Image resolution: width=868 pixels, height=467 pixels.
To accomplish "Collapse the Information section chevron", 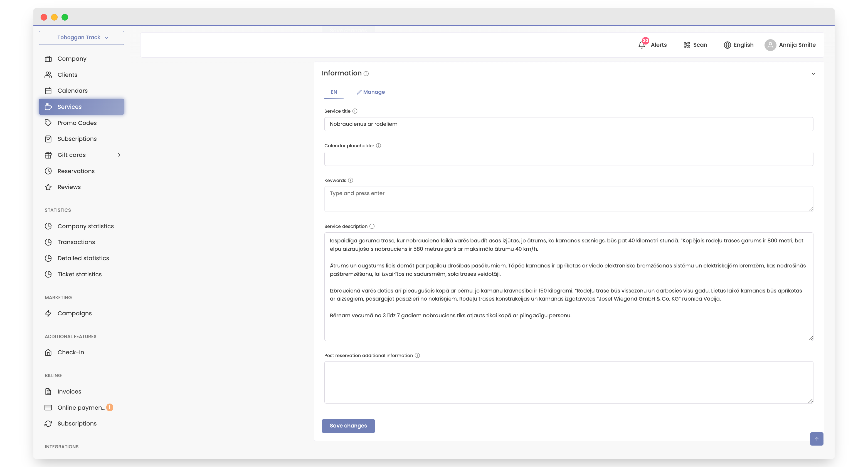I will pyautogui.click(x=813, y=73).
